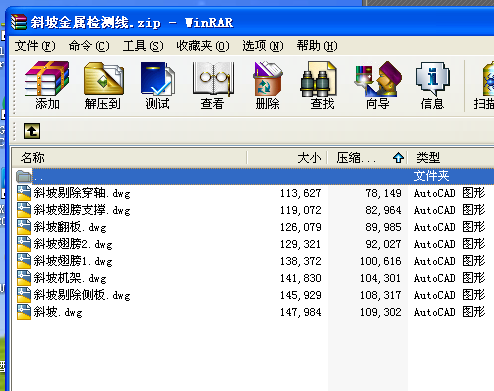
Task: Run the Test (测试) archive tool
Action: click(157, 85)
